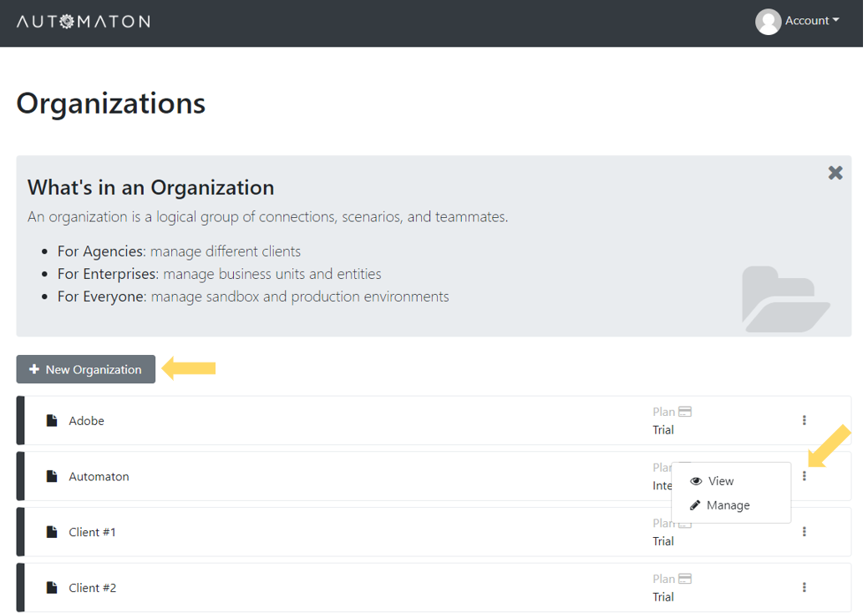This screenshot has height=613, width=868.
Task: Open the Adobe three-dot options menu
Action: pos(805,420)
